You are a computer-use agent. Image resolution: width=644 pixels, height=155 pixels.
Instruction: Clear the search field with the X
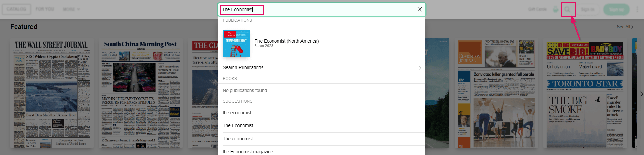pos(420,9)
